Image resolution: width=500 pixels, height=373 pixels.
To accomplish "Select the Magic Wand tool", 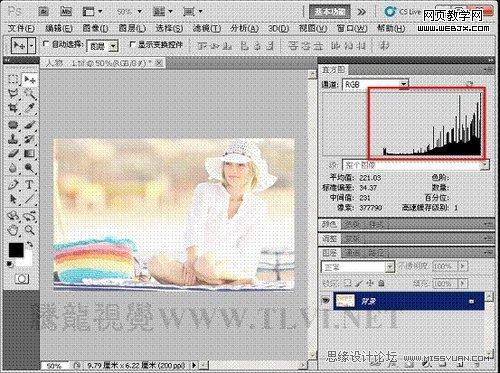I will 30,94.
